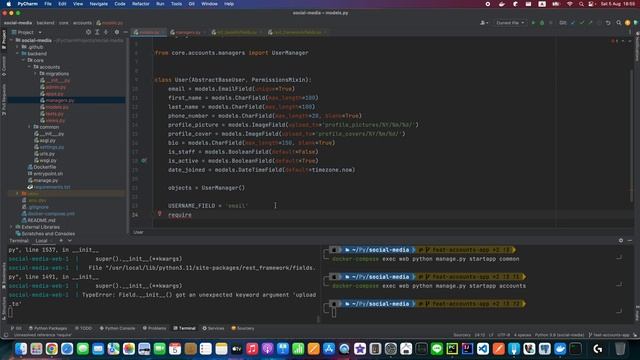
Task: Click the Git update project arrow
Action: [573, 23]
